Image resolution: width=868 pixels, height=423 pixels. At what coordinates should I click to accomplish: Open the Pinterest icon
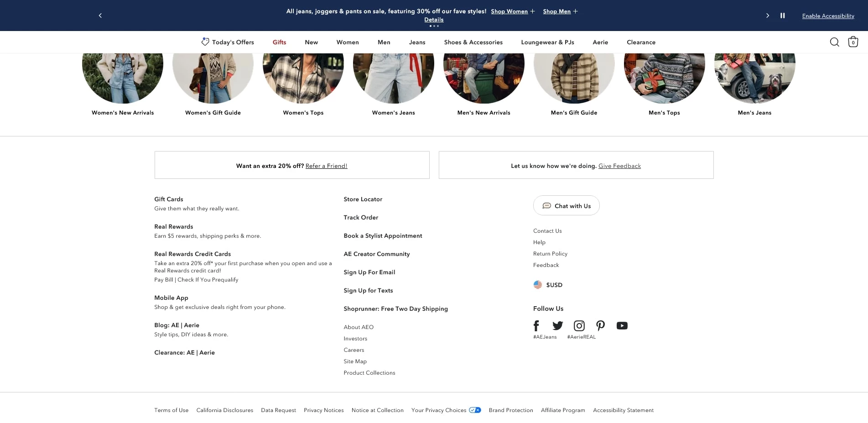600,326
